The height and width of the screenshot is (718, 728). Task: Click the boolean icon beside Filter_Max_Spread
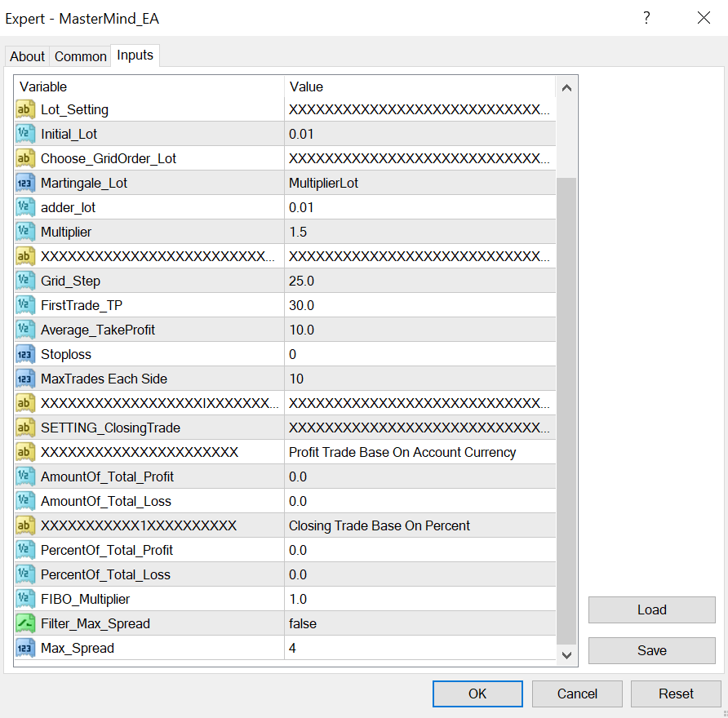[24, 623]
